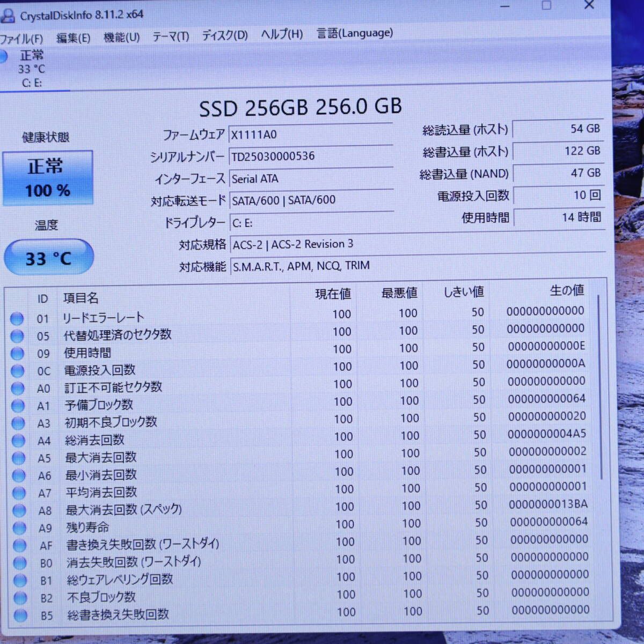The height and width of the screenshot is (644, 644).
Task: Select the C: E: disk status tab
Action: click(32, 69)
